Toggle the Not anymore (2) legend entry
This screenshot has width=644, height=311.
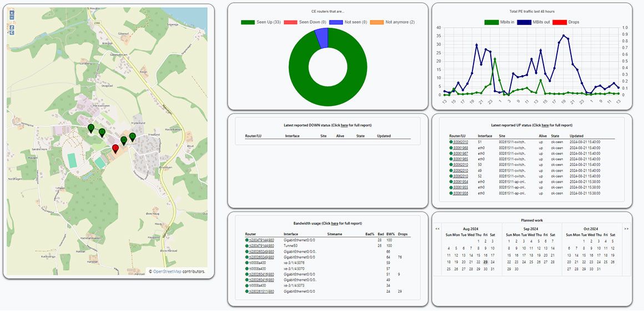(x=393, y=22)
